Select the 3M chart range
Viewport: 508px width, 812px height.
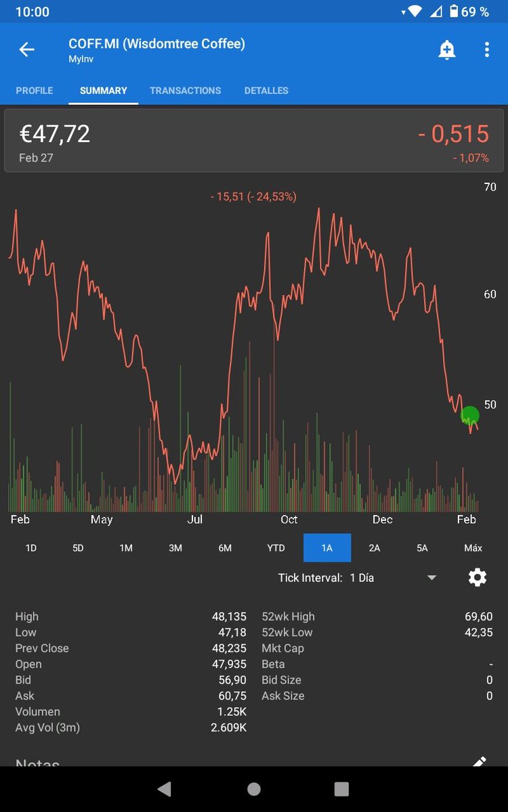click(175, 548)
